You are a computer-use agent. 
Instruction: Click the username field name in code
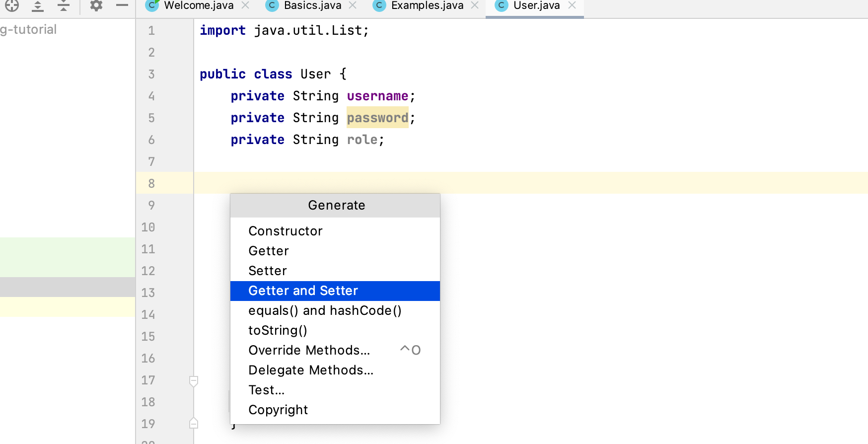[x=377, y=96]
